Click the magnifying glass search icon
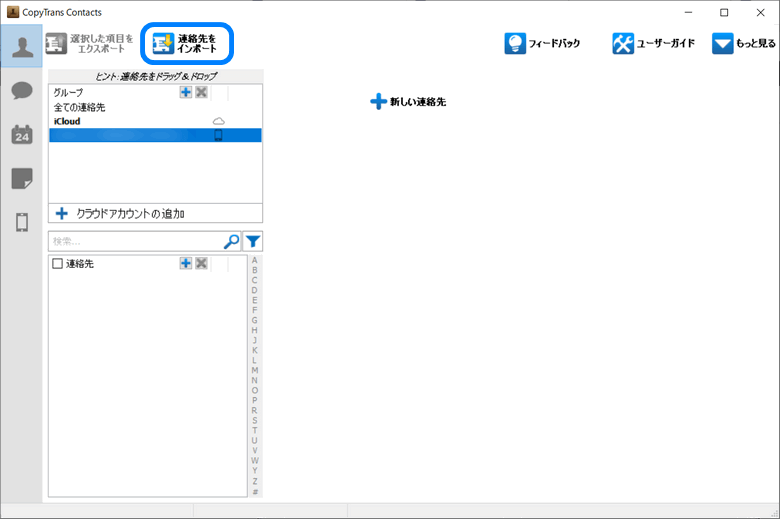Screen dimensions: 780x519 point(231,241)
